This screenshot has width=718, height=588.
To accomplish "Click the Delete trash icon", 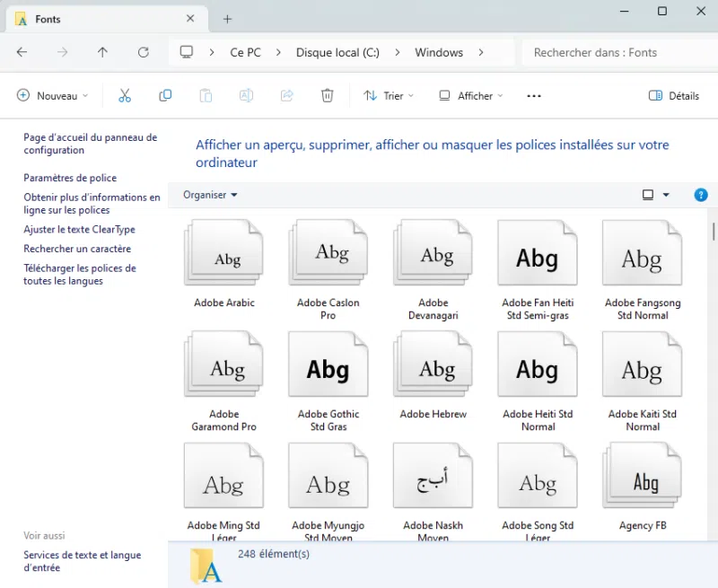I will [x=327, y=95].
